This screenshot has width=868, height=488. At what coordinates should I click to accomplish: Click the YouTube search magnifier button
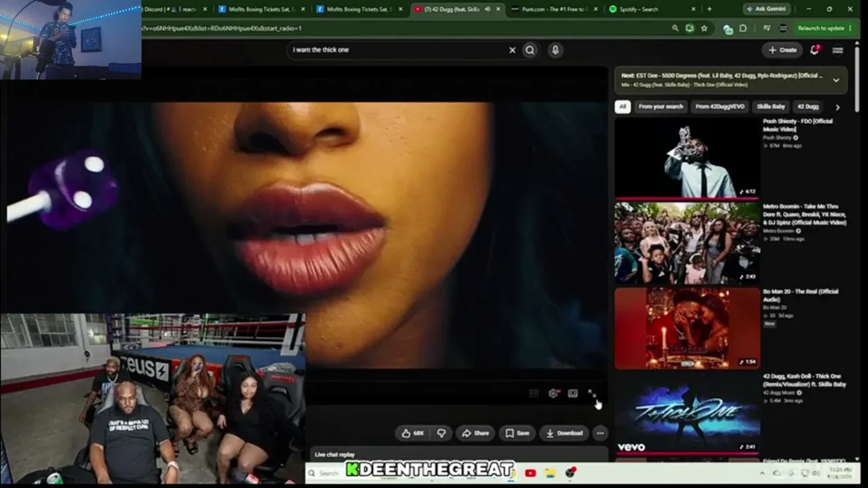530,49
